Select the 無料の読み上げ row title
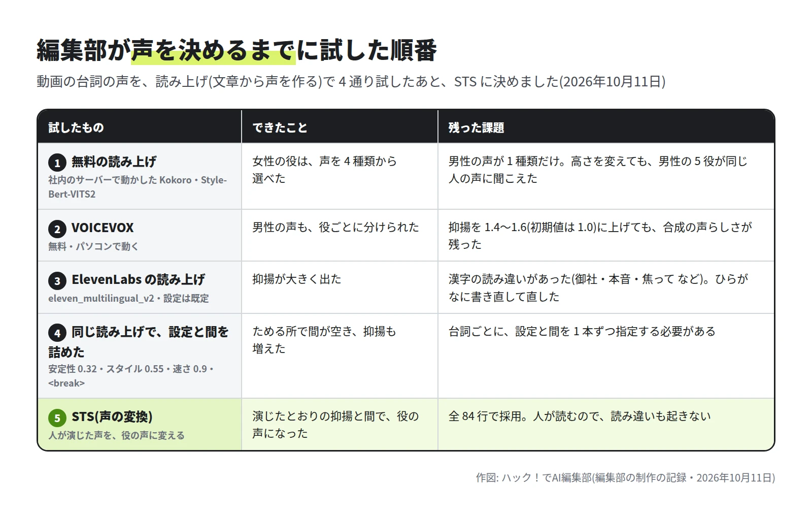This screenshot has height=513, width=812. (114, 162)
